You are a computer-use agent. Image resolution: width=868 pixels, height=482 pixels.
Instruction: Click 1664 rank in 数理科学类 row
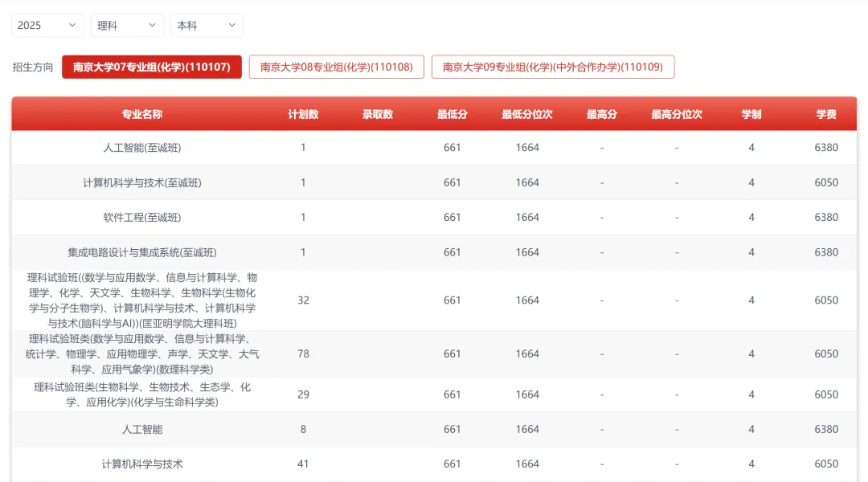(x=527, y=353)
